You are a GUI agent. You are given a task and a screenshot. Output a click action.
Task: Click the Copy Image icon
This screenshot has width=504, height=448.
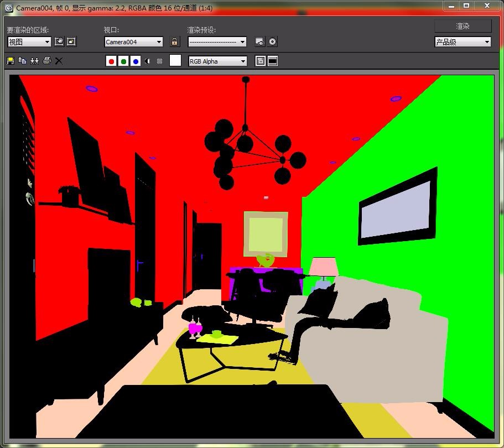23,61
